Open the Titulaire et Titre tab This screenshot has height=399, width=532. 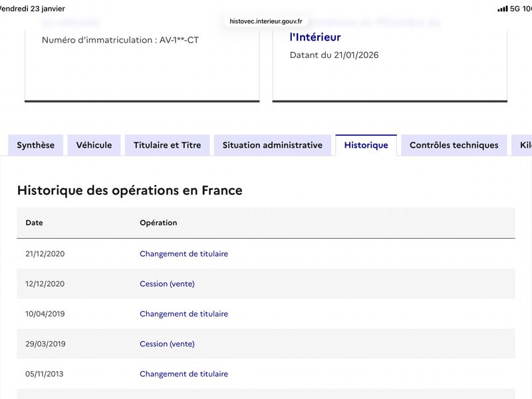point(168,145)
